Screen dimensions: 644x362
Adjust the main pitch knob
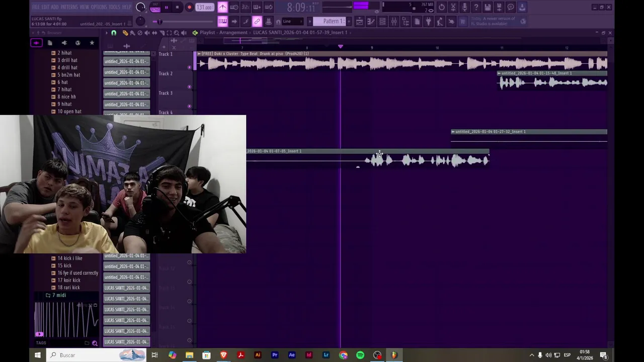140,21
